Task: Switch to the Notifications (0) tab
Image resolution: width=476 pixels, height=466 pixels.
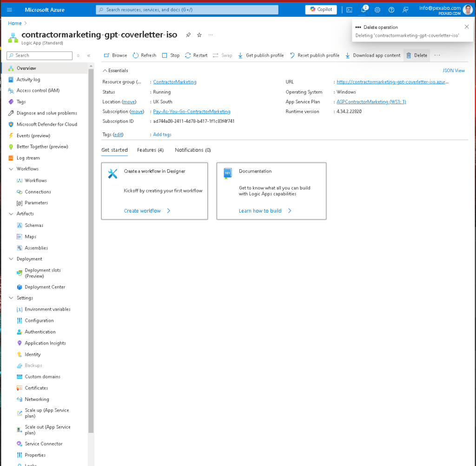Action: coord(193,150)
